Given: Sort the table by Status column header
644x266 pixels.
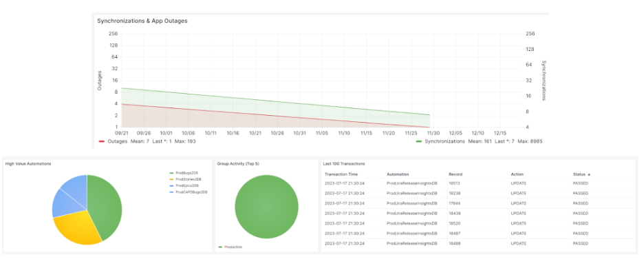Looking at the screenshot, I should [579, 174].
